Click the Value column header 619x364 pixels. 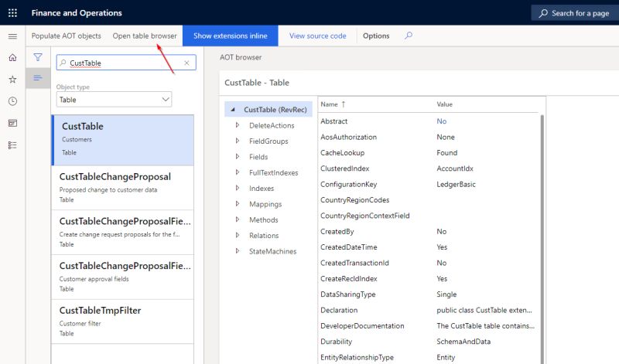[444, 104]
